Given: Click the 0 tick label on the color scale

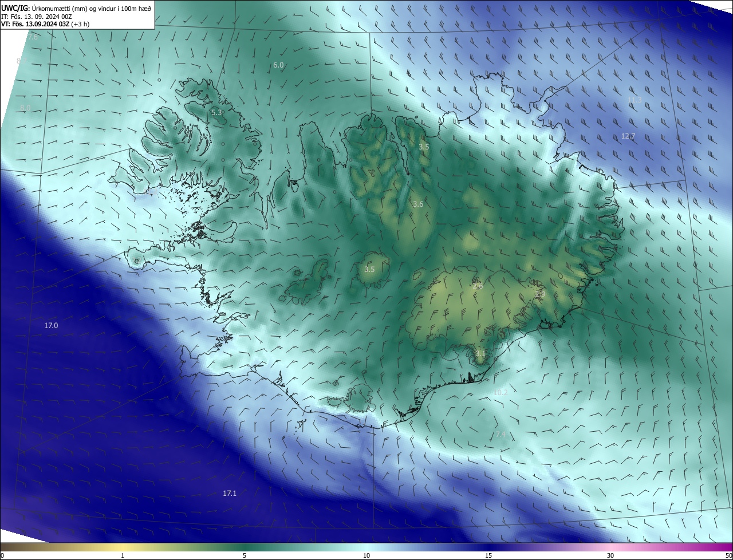Looking at the screenshot, I should pos(2,555).
